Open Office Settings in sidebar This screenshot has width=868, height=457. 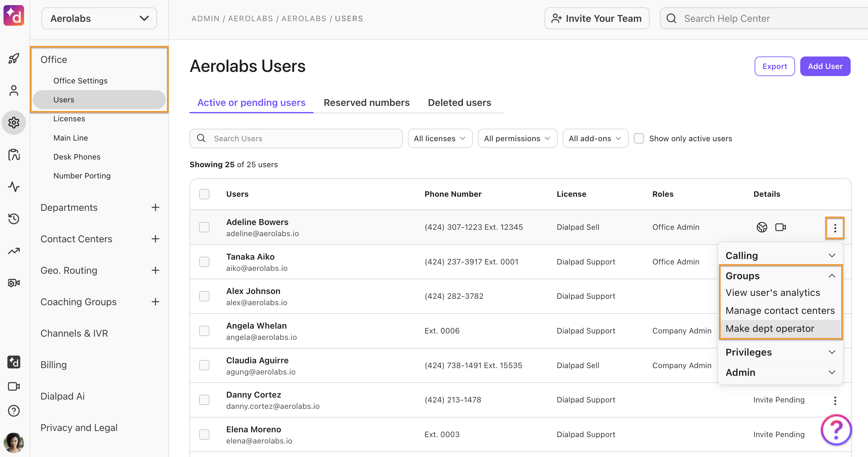[81, 81]
